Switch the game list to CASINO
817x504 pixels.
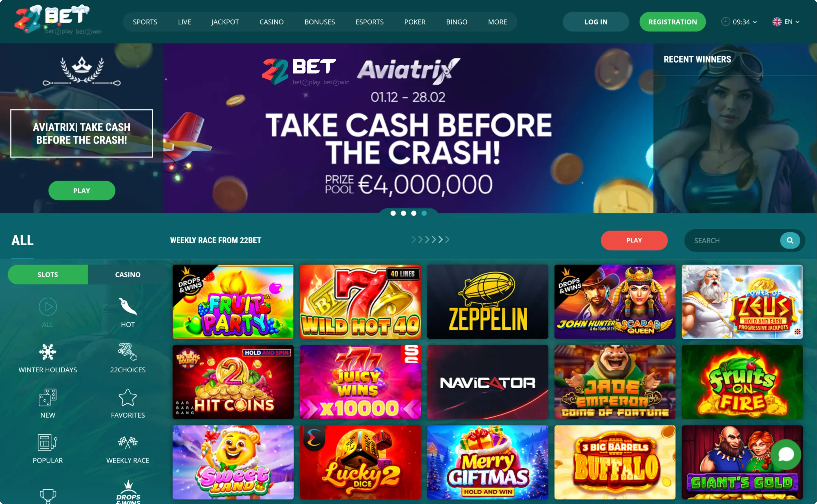(x=128, y=274)
